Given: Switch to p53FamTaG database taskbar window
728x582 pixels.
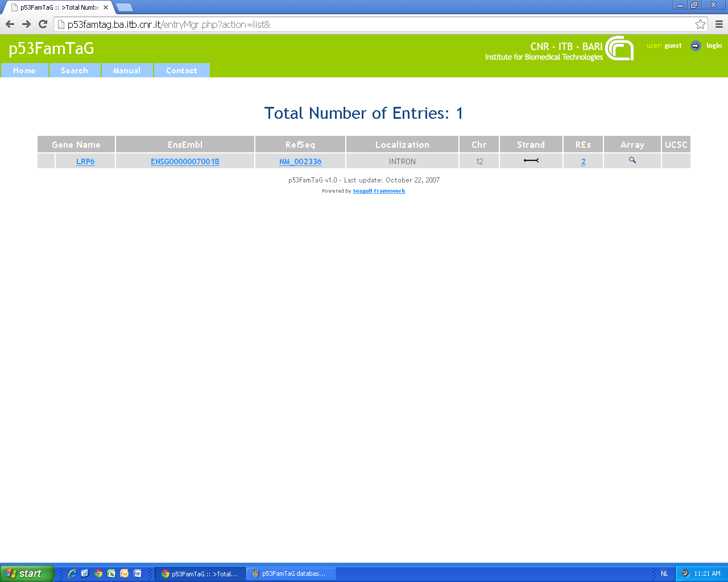Looking at the screenshot, I should pos(291,573).
